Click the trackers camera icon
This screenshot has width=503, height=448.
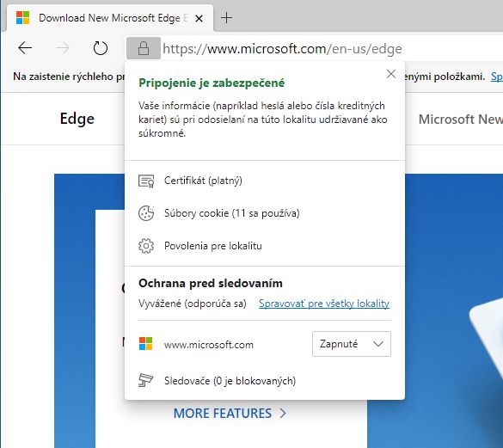(146, 380)
